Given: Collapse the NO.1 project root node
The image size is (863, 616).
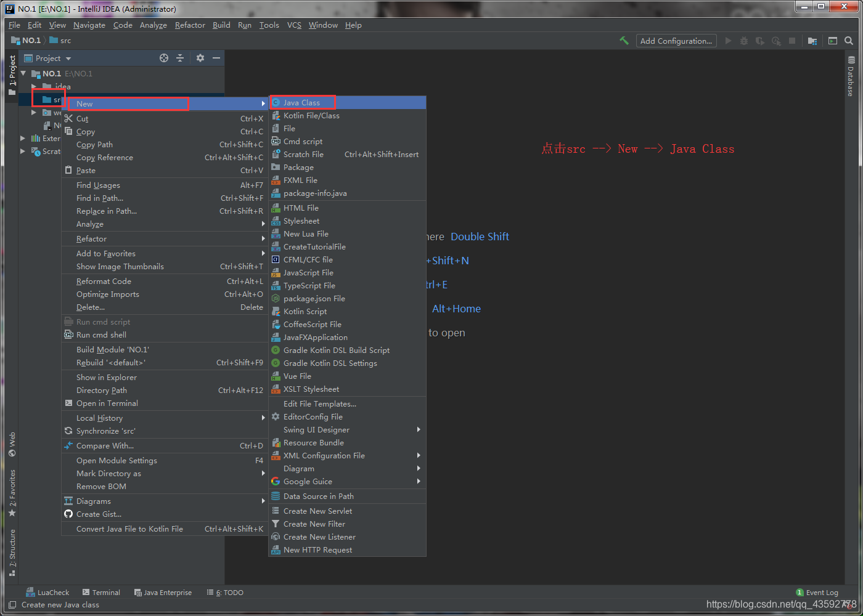Looking at the screenshot, I should click(23, 73).
